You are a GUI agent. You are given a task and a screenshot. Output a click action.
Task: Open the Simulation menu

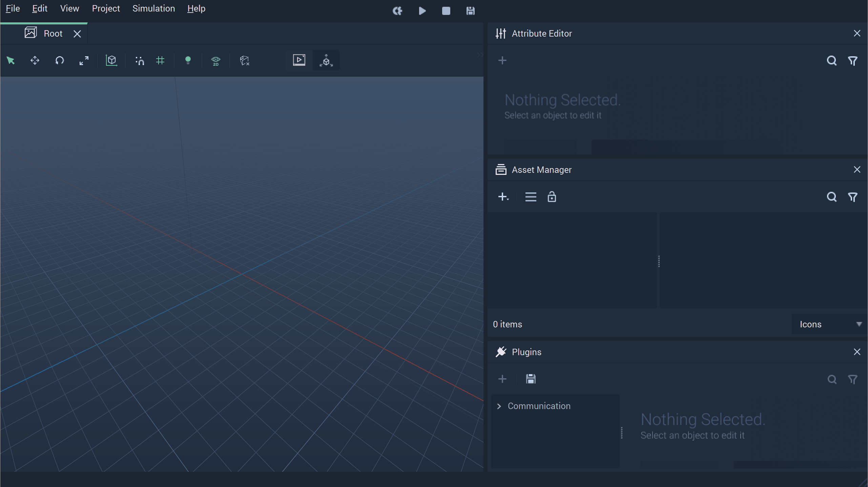[153, 8]
